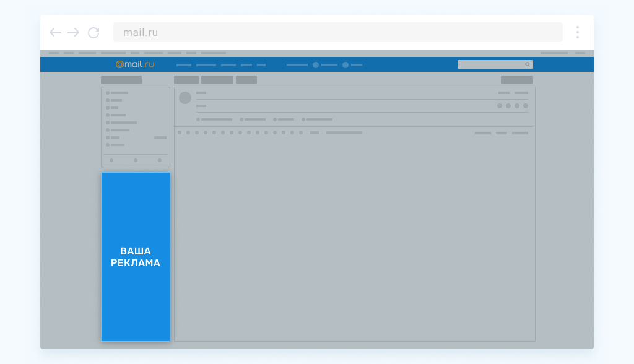Click the ВАША РЕКЛАМА ad banner

click(136, 257)
